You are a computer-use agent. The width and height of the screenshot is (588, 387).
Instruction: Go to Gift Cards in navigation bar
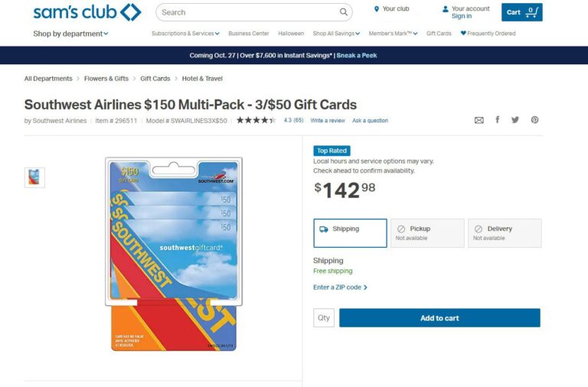[439, 34]
